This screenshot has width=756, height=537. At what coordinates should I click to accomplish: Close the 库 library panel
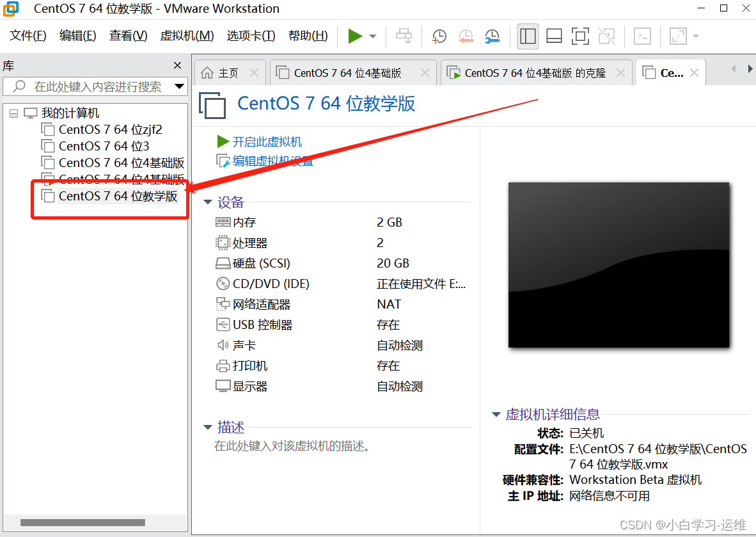[177, 66]
